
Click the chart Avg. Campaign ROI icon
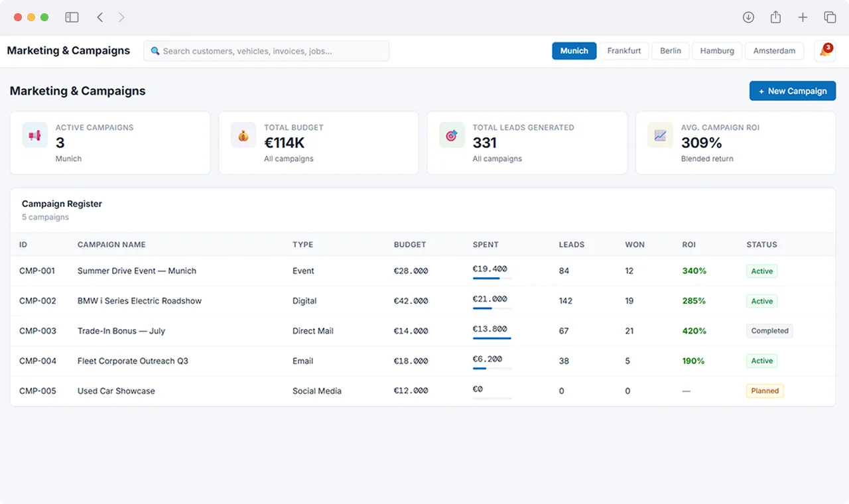pyautogui.click(x=660, y=135)
